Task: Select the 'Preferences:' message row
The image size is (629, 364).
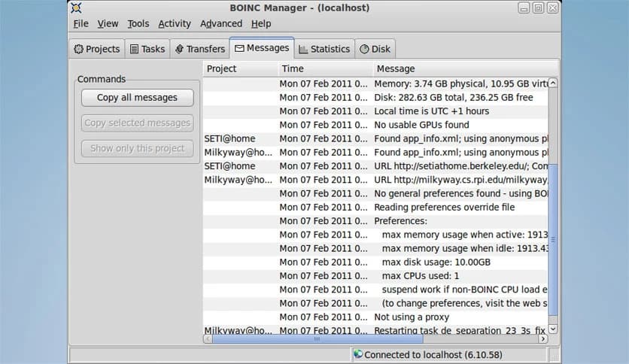Action: point(375,221)
